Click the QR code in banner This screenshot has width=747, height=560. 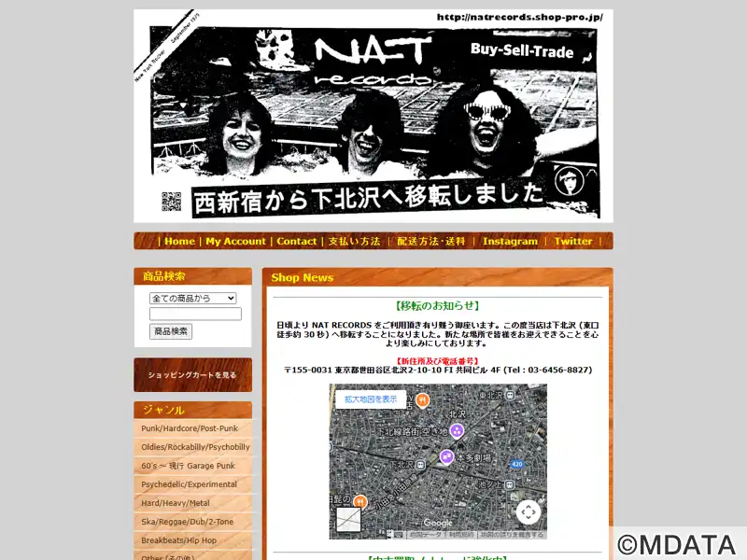(172, 202)
